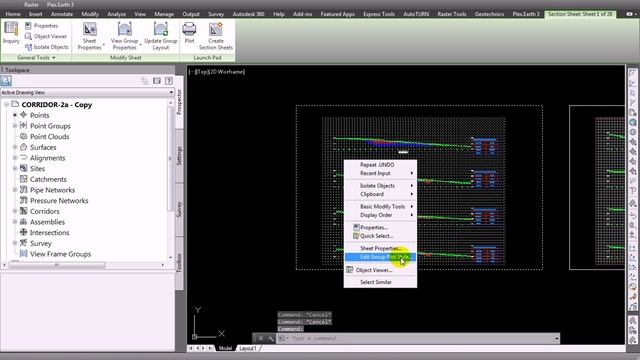The width and height of the screenshot is (640, 360).
Task: Expand the General Tools panel dropdown
Action: (36, 58)
